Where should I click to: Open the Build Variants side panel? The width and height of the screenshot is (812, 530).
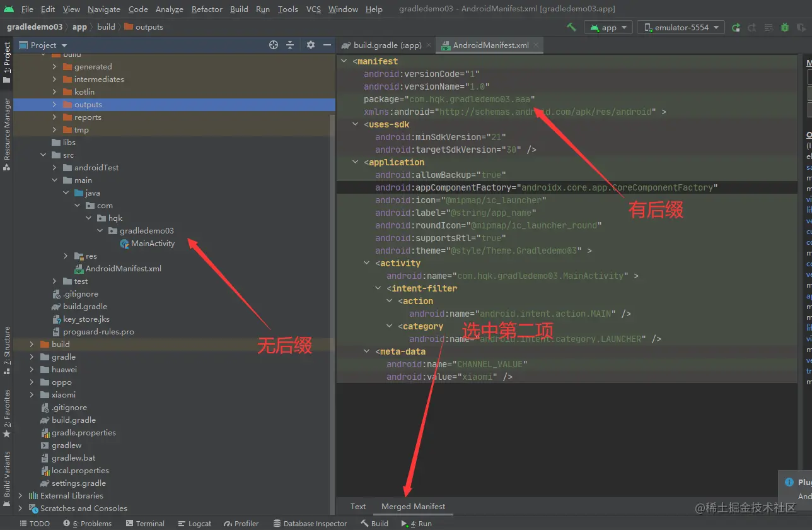click(x=7, y=478)
